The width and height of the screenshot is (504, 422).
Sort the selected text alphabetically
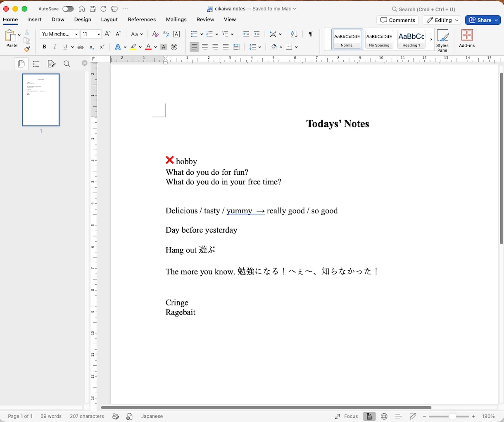pyautogui.click(x=294, y=34)
